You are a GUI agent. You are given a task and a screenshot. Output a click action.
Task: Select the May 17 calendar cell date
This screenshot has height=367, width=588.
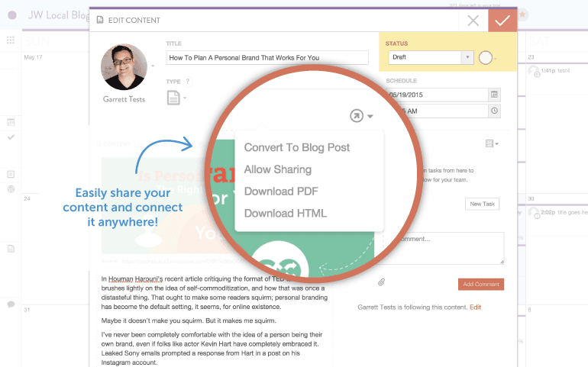point(33,57)
